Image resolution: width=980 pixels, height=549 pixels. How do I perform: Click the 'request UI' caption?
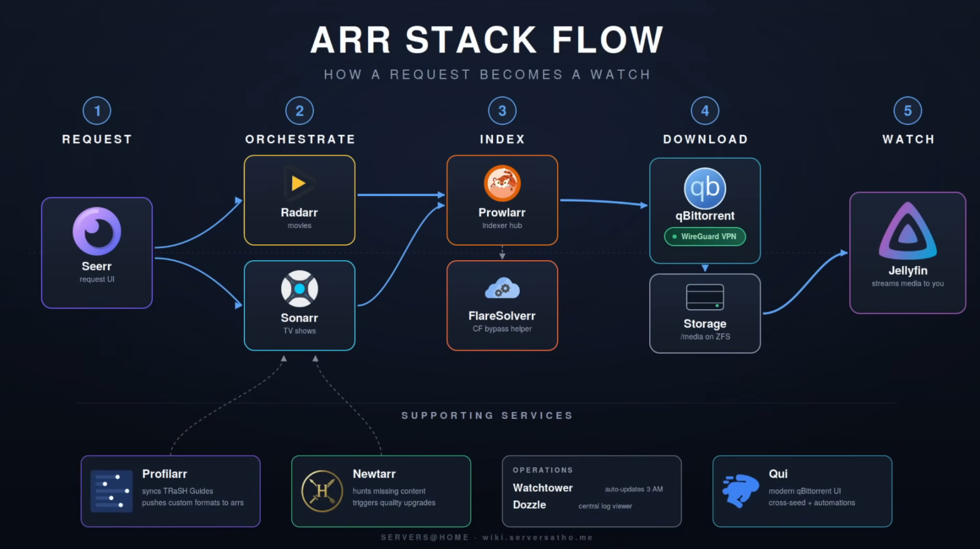(97, 279)
